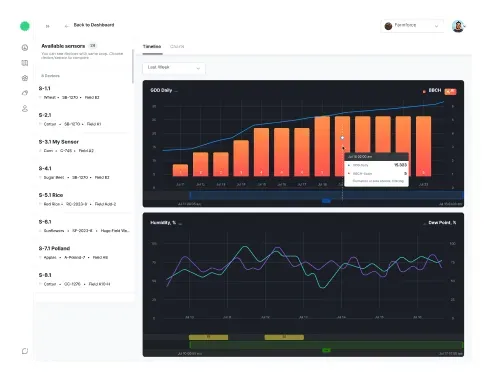
Task: Click the small crop icon under S-2.1
Action: (x=40, y=124)
